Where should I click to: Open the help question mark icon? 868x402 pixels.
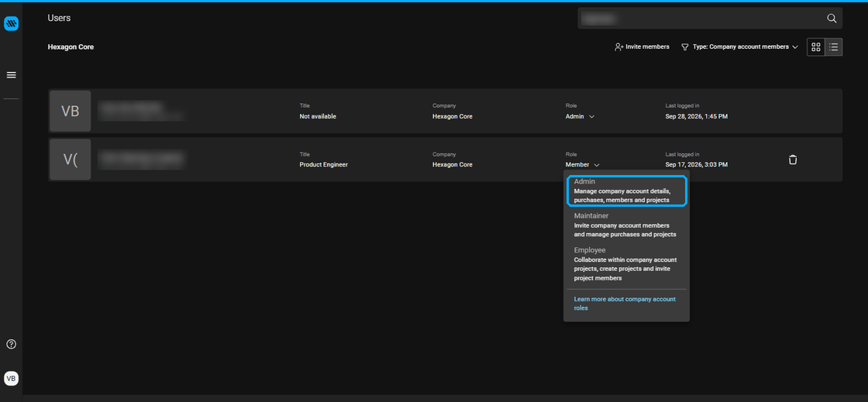[11, 344]
